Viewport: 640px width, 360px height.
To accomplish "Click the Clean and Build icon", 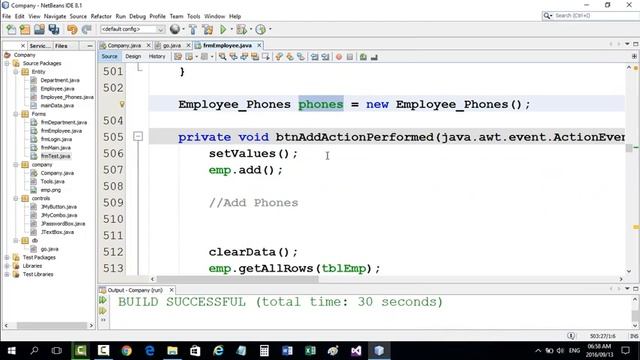I will point(208,29).
